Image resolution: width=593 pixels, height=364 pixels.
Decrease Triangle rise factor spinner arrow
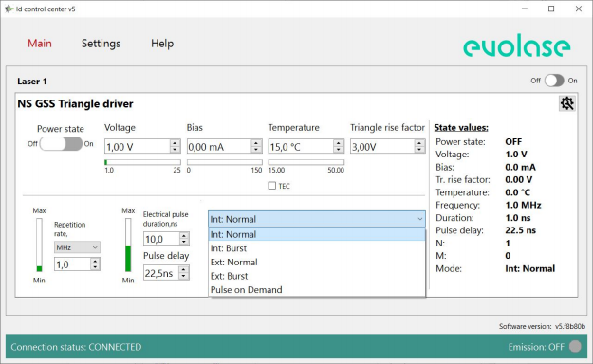point(419,150)
